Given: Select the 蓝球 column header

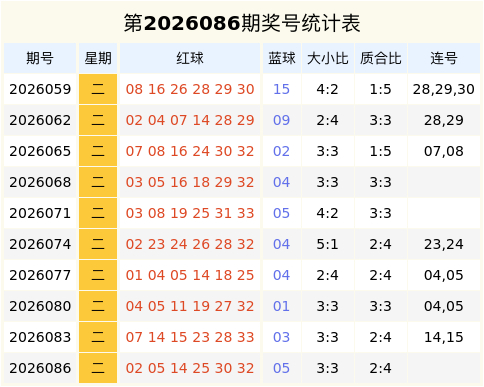Looking at the screenshot, I should click(x=282, y=58).
